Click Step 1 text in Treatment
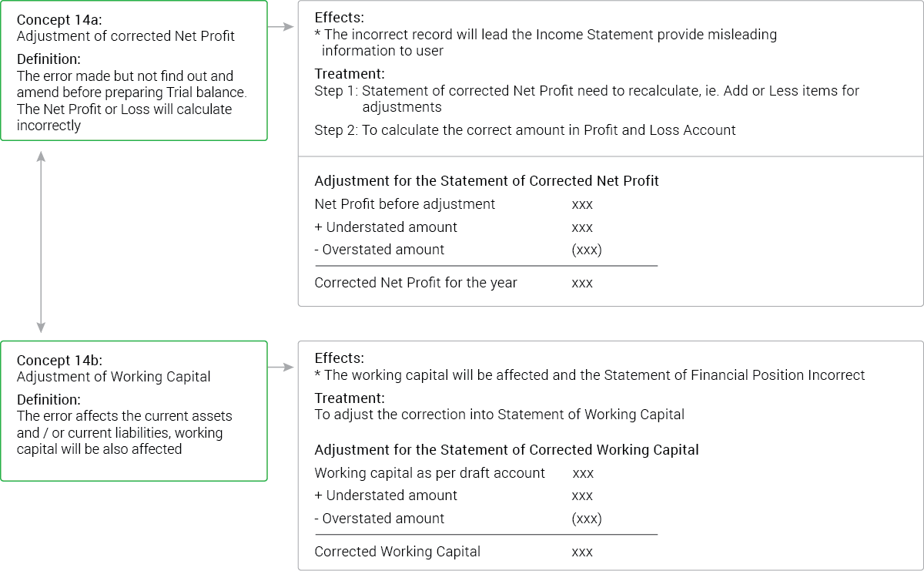The width and height of the screenshot is (924, 571). [x=587, y=99]
